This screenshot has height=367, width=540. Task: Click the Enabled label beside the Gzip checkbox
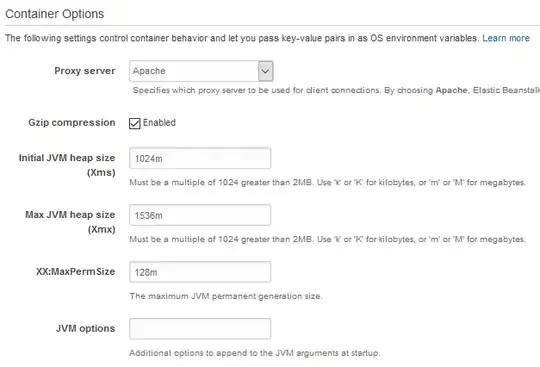pos(159,123)
